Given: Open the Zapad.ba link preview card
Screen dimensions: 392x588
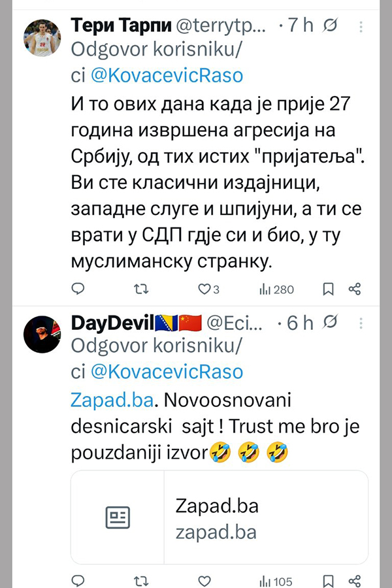Looking at the screenshot, I should (220, 517).
